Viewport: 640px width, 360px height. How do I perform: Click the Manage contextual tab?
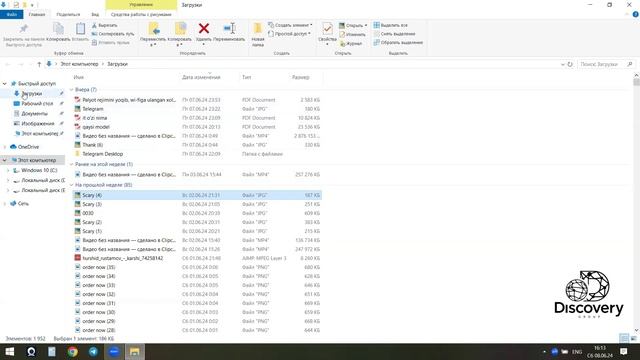click(141, 5)
